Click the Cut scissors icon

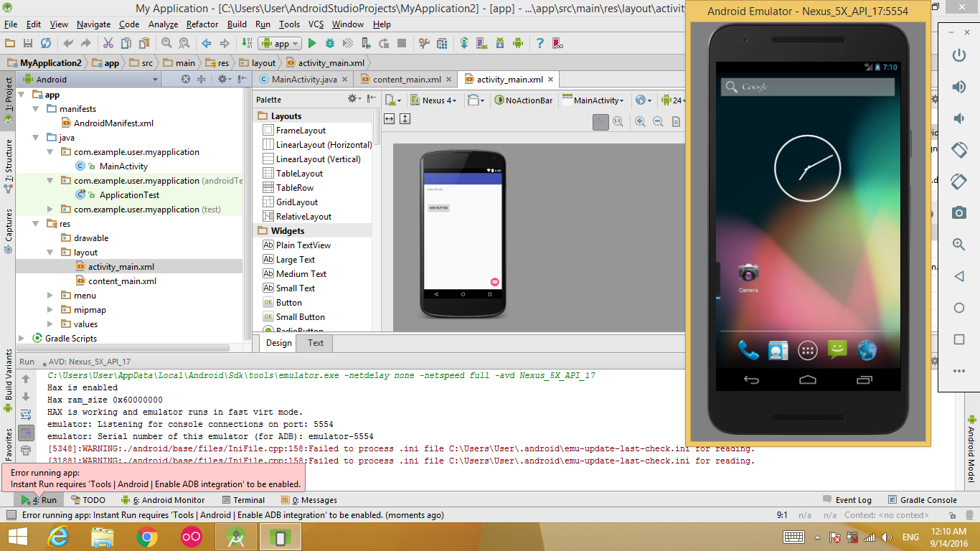pyautogui.click(x=108, y=44)
